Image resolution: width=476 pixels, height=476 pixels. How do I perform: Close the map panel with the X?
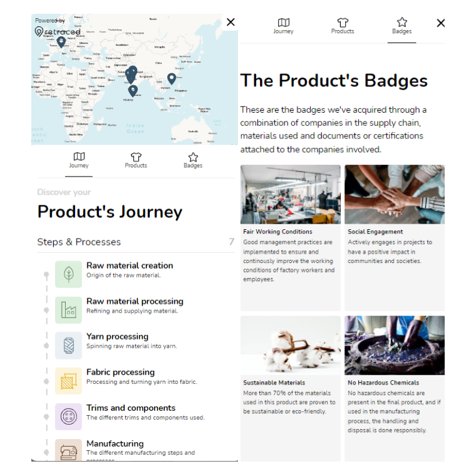pos(230,22)
